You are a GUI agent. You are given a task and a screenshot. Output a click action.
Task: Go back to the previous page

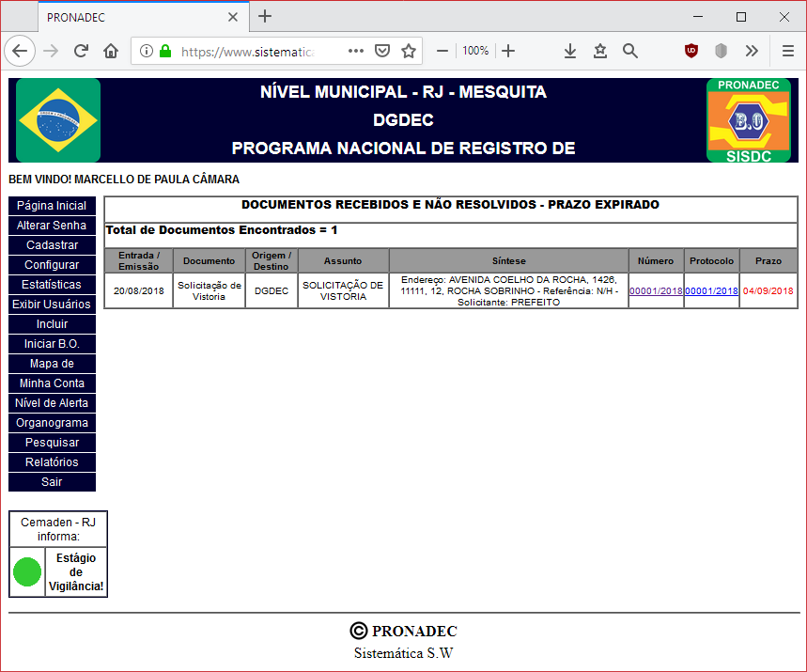pyautogui.click(x=20, y=51)
